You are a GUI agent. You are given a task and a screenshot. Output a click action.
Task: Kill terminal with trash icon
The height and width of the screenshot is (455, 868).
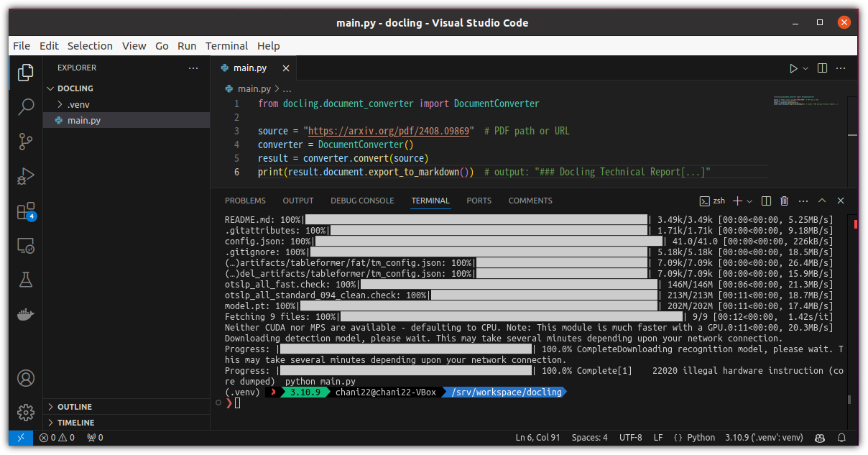785,201
